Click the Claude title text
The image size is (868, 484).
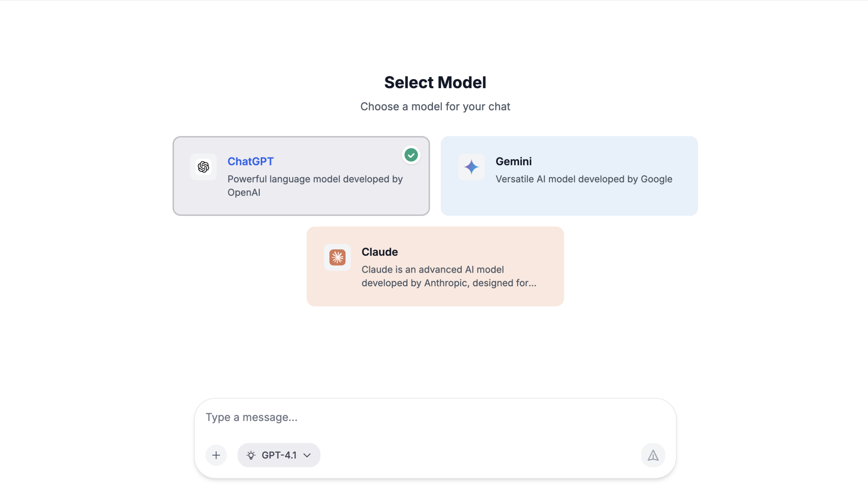(379, 252)
